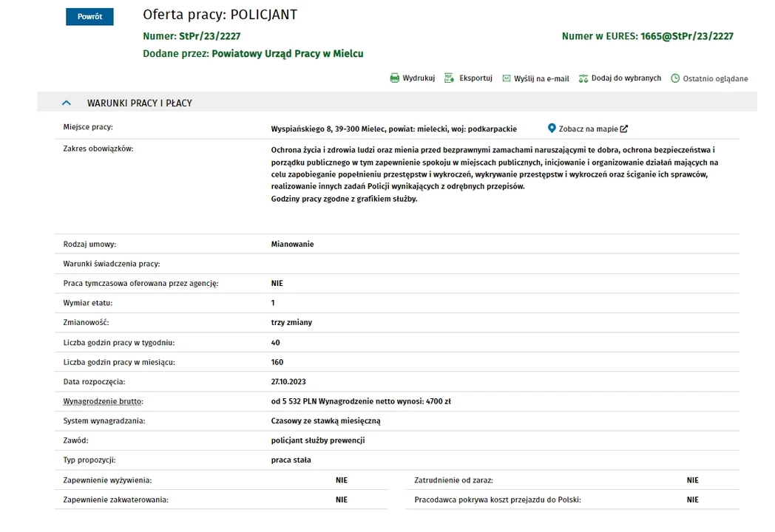775x532 pixels.
Task: Click the Warunki świadczenia pracy label
Action: click(x=111, y=264)
